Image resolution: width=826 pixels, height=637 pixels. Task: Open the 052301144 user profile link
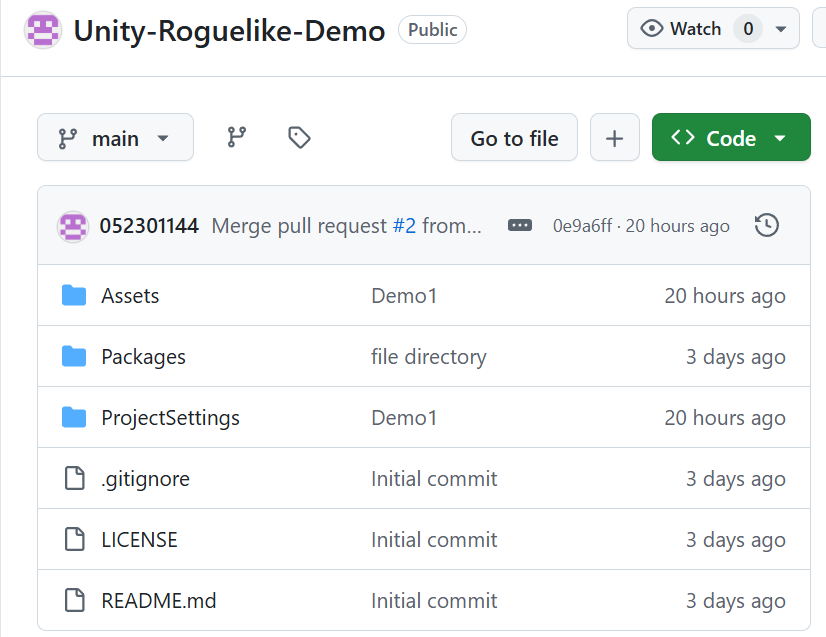tap(149, 226)
